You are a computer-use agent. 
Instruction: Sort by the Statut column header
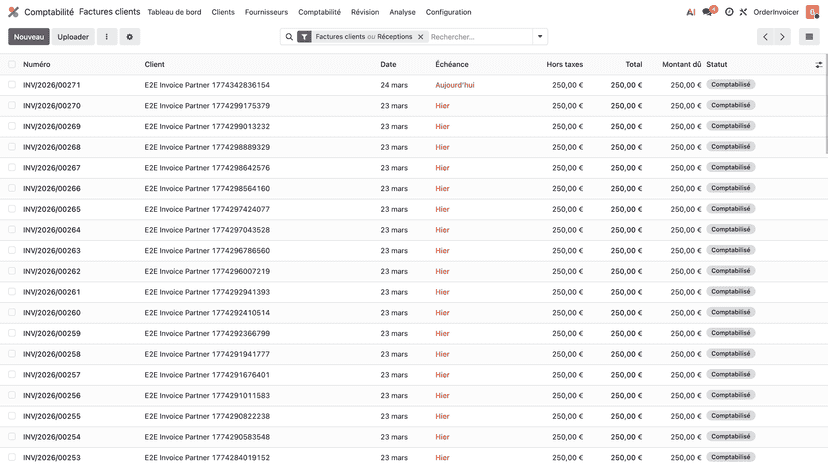point(717,64)
